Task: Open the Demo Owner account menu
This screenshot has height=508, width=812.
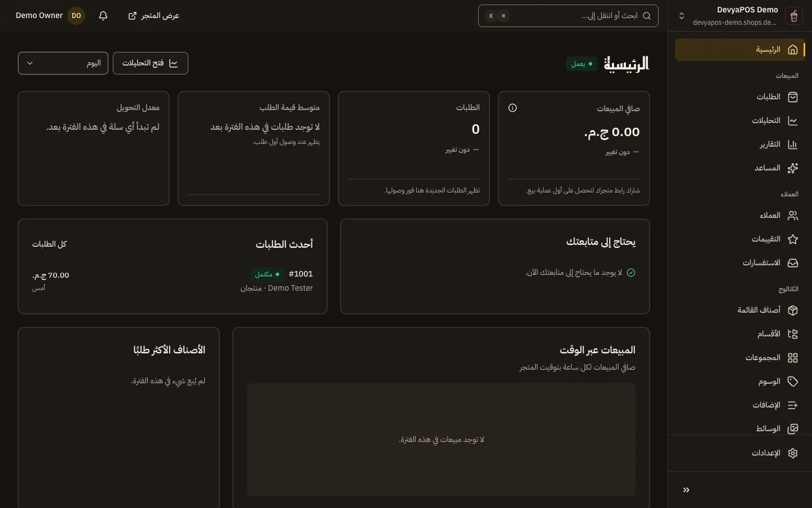Action: coord(50,16)
